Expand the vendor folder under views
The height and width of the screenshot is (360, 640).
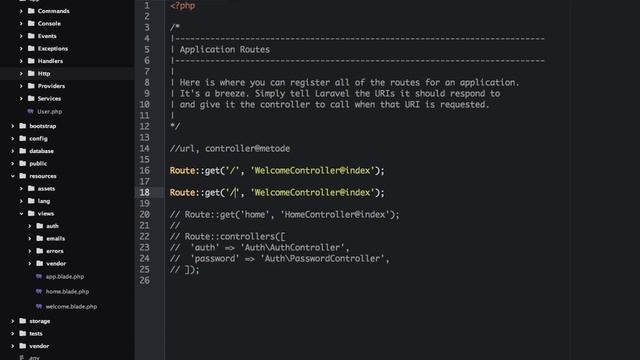point(30,264)
